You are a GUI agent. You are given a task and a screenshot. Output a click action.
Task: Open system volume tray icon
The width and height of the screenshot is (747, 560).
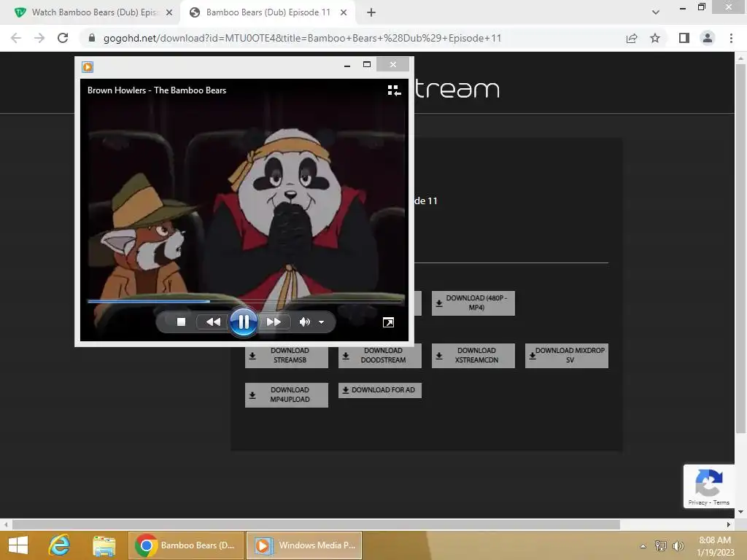(678, 545)
